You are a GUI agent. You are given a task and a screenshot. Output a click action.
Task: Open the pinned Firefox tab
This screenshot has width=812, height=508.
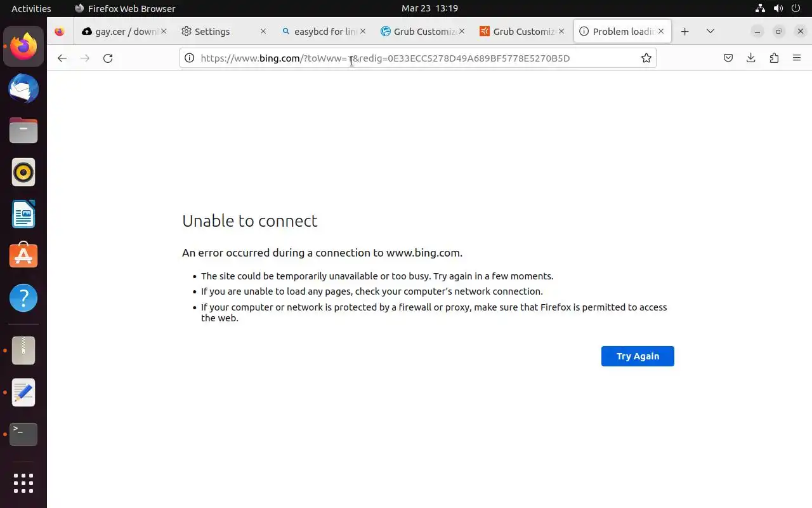click(x=60, y=32)
